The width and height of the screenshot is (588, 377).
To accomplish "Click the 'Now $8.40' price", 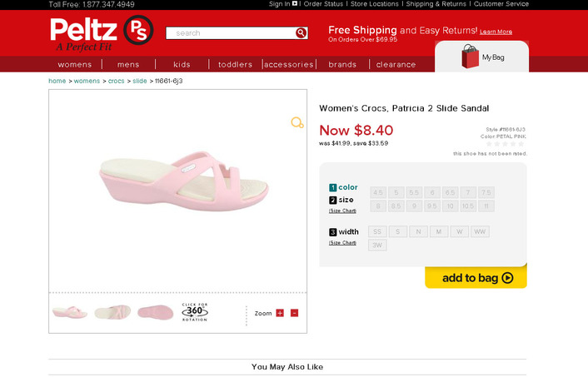I will click(356, 131).
